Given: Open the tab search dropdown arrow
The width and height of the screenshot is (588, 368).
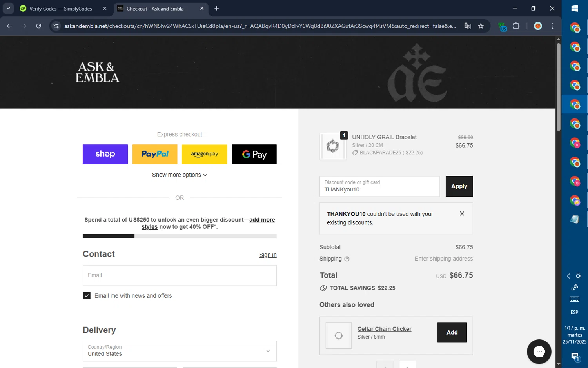Looking at the screenshot, I should [8, 8].
